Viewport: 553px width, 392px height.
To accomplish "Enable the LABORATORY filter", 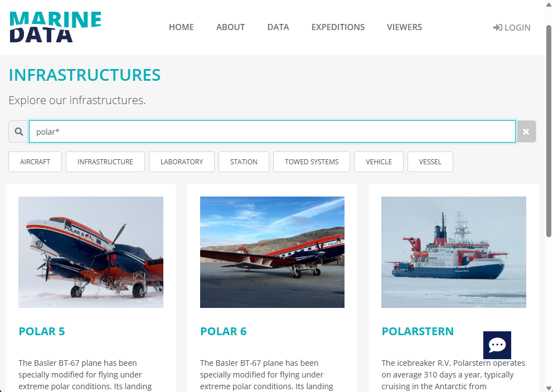I will pyautogui.click(x=182, y=162).
